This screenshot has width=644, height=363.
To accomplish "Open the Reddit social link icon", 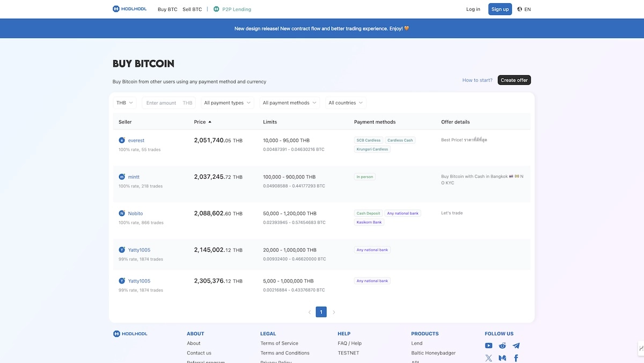I will (502, 346).
